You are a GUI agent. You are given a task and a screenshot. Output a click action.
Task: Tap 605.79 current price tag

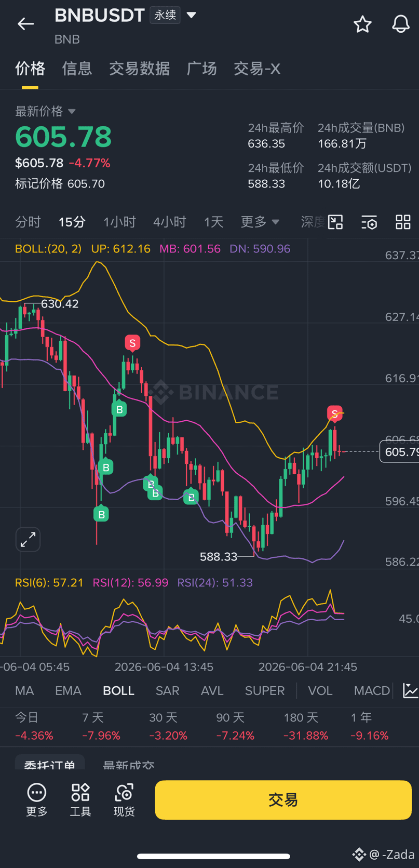(399, 451)
